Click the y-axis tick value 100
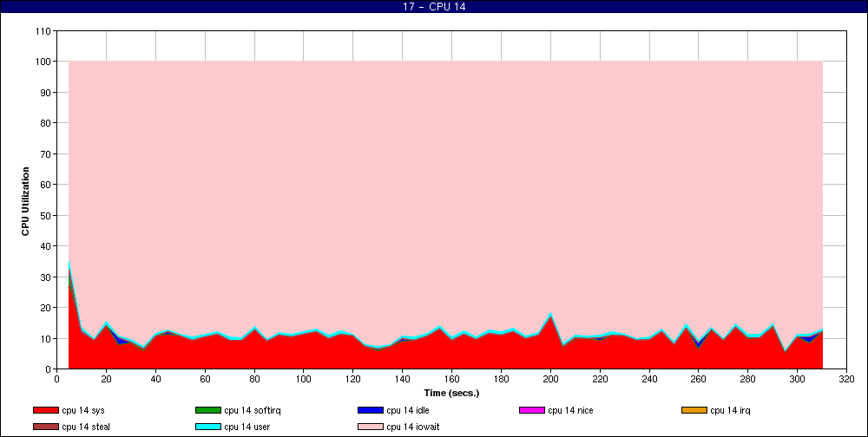Screen dimensions: 868x437 (44, 62)
